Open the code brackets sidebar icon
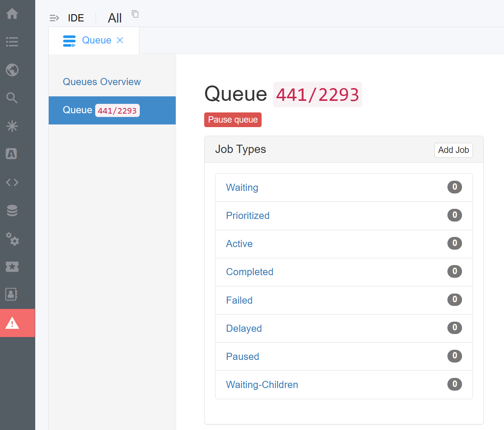504x430 pixels. [x=12, y=182]
